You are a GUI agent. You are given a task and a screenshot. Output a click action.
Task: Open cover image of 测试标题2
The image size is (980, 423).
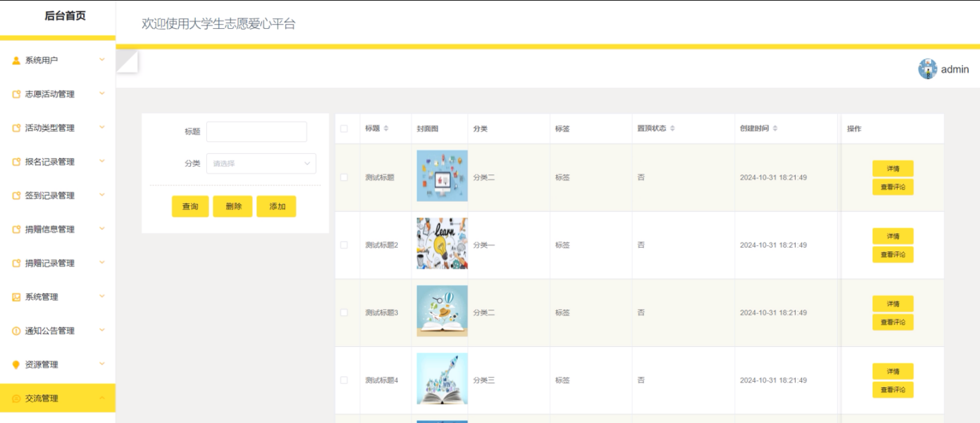442,244
